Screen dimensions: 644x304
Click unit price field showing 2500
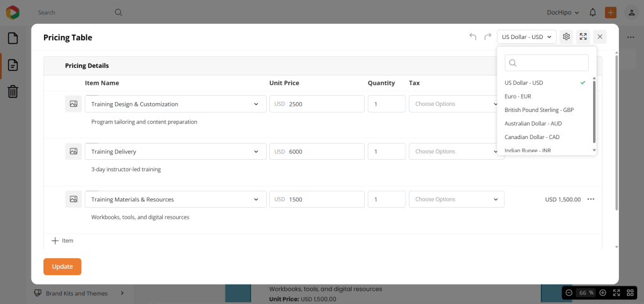point(317,104)
